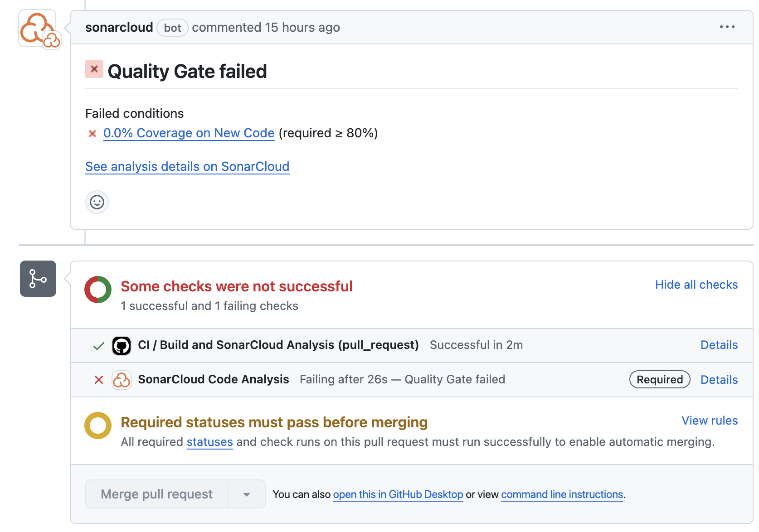
Task: Hide all checks in the status list
Action: (696, 285)
